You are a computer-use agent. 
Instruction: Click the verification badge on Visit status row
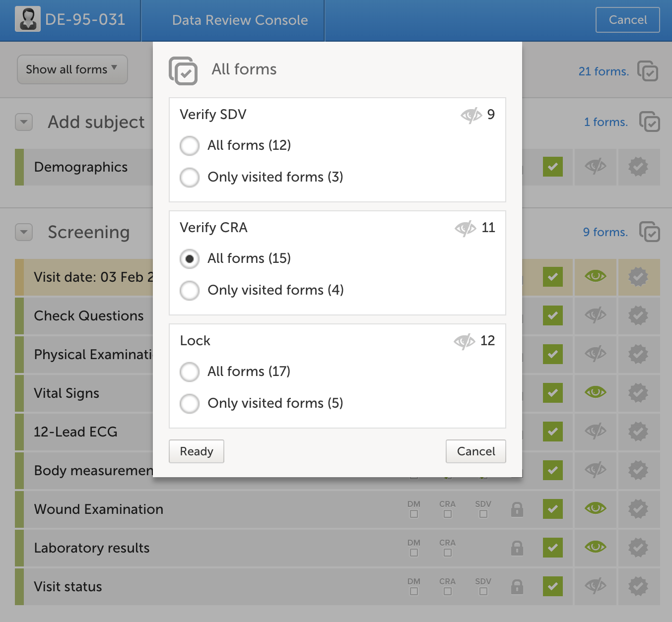(638, 587)
